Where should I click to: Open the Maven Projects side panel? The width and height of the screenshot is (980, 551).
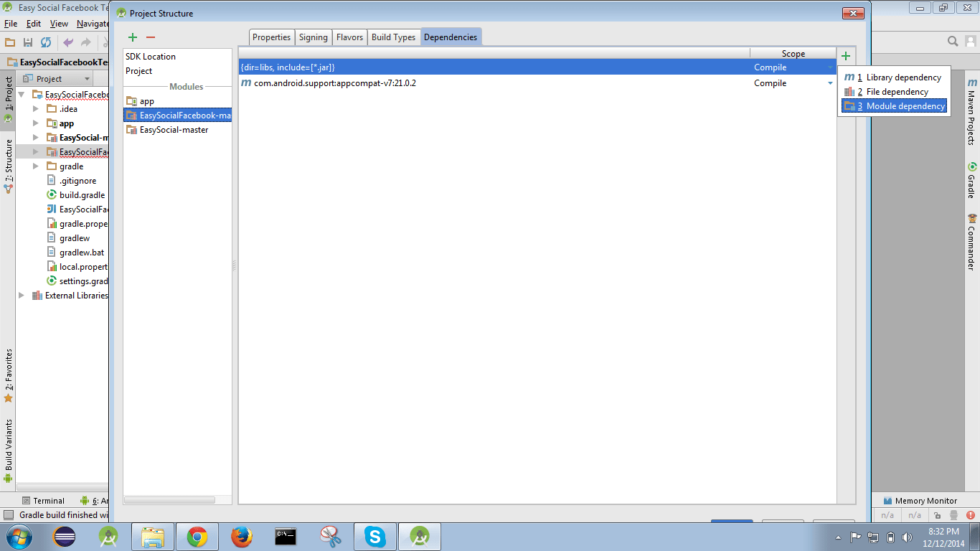(x=972, y=112)
